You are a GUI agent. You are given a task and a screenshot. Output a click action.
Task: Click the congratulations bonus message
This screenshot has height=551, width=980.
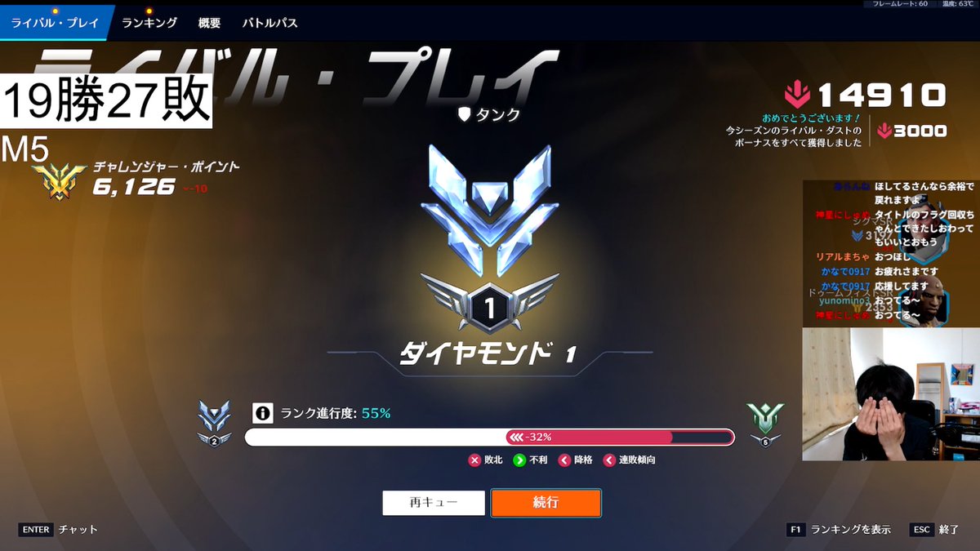794,131
